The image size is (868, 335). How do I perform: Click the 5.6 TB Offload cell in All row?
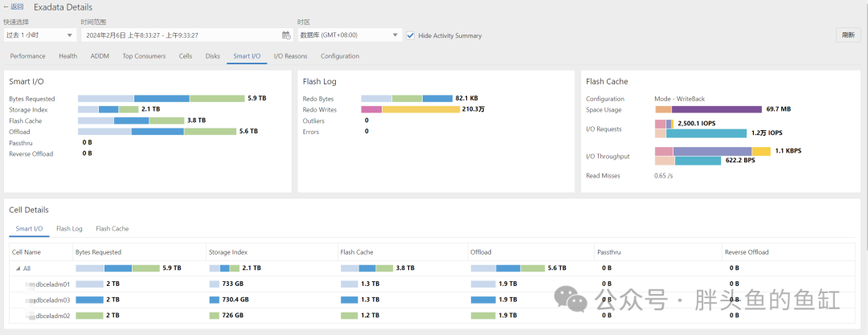click(x=557, y=268)
